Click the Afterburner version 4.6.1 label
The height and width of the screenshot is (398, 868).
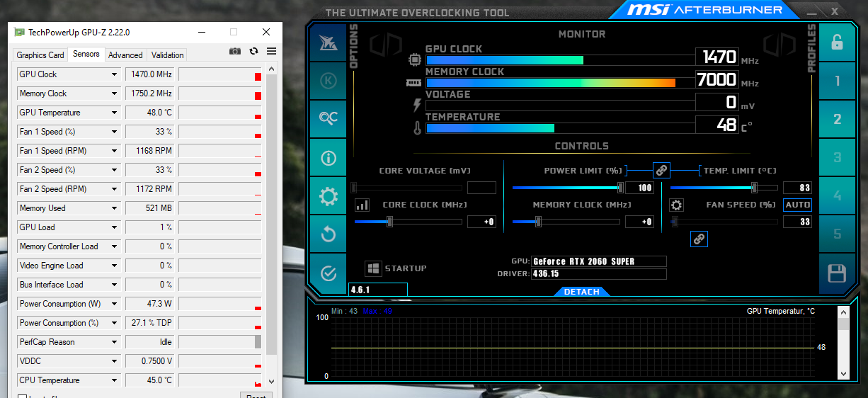tap(378, 290)
